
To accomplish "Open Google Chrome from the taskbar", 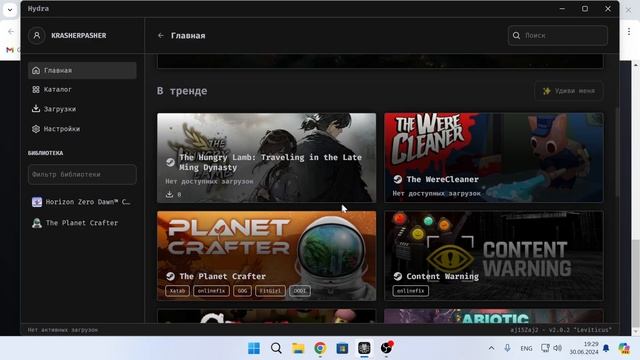I will click(320, 348).
